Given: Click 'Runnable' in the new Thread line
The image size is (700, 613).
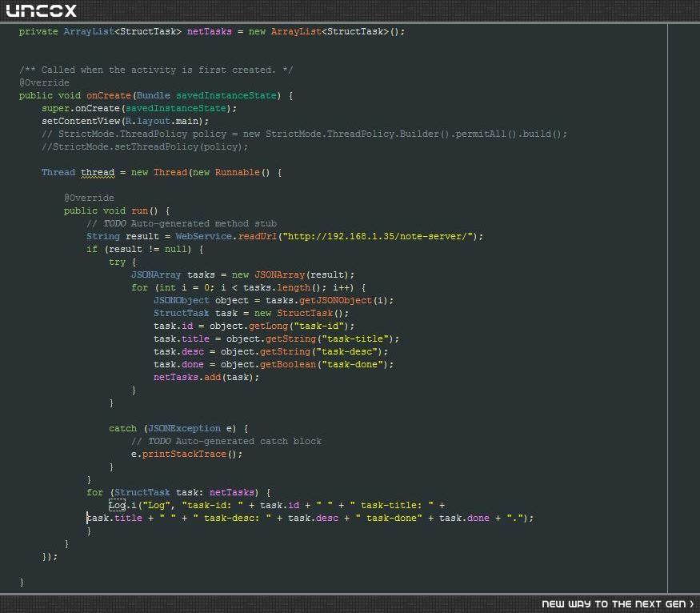Looking at the screenshot, I should [237, 172].
